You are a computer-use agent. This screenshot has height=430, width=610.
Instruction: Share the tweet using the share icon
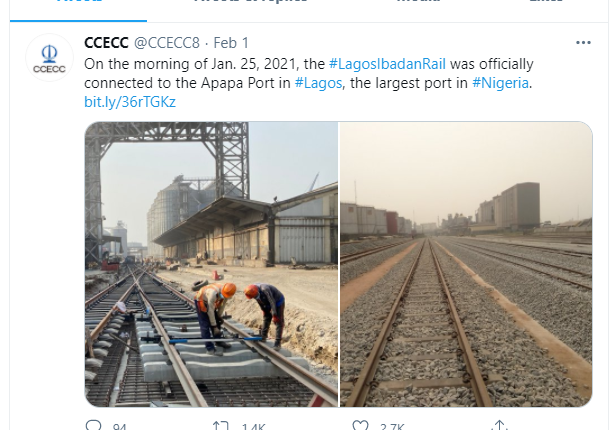click(498, 426)
